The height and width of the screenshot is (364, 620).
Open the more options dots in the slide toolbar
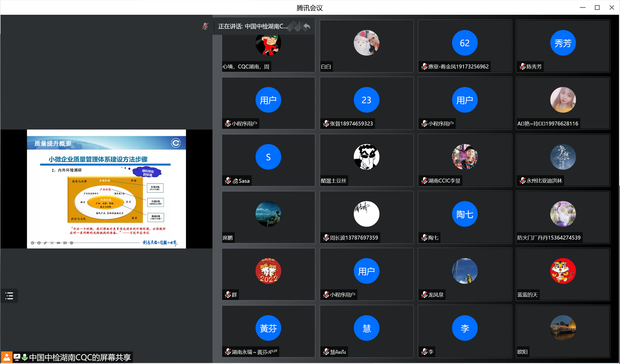pos(72,243)
